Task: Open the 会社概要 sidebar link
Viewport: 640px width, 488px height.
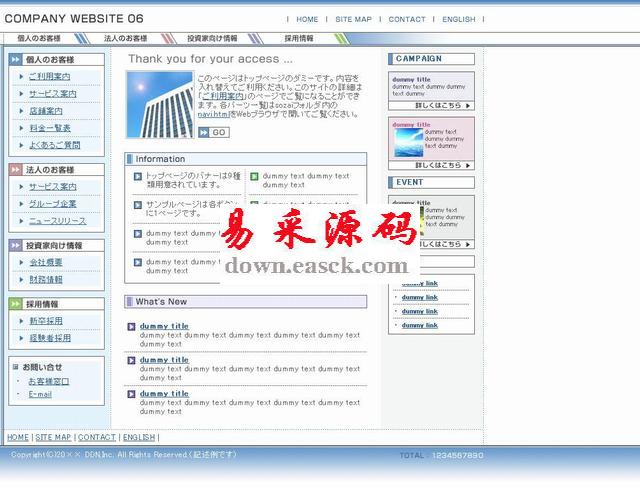Action: (46, 262)
